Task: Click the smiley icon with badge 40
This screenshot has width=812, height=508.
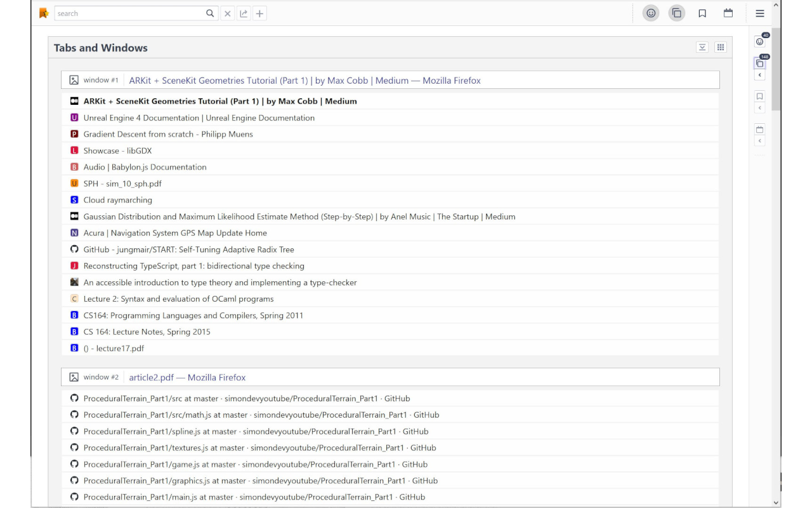Action: 759,42
